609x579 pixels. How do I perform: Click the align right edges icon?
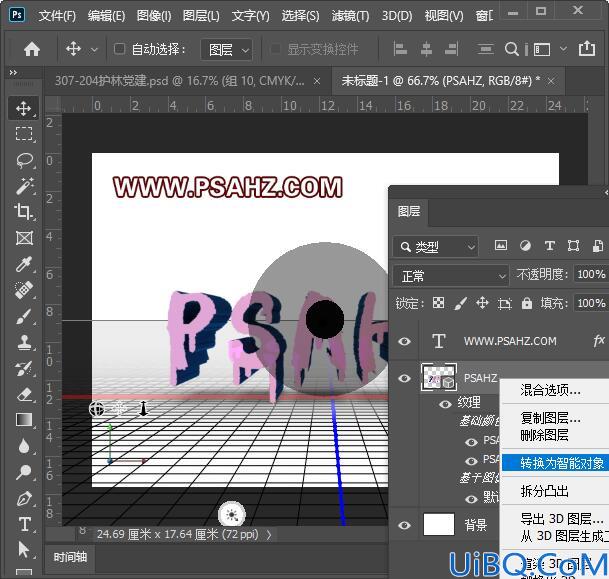[452, 49]
